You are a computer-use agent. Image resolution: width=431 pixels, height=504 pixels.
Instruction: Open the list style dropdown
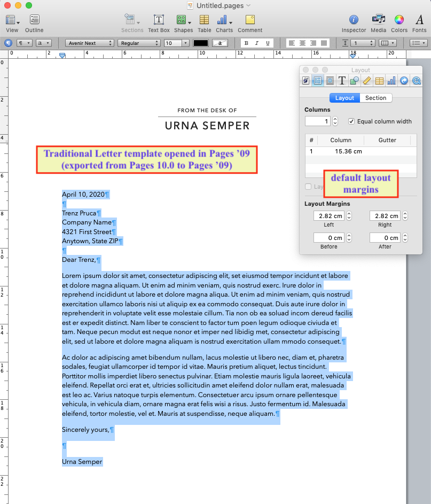coord(418,43)
